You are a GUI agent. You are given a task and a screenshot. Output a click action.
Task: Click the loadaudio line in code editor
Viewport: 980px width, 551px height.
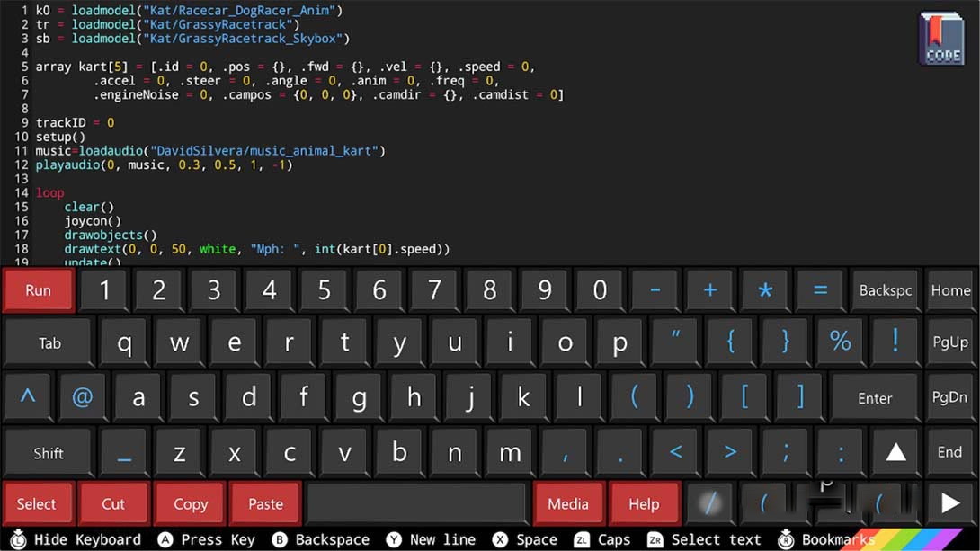210,151
